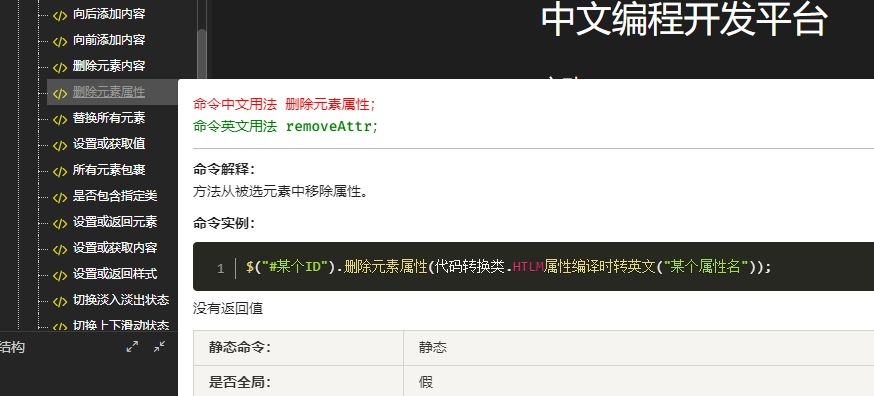Select tree item 向后添加内容
The image size is (874, 396).
[x=109, y=14]
